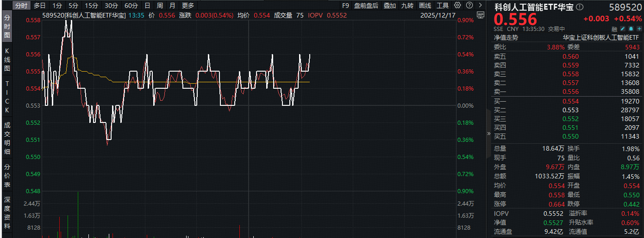Toggle 盘前盘后 pre/post-market display
This screenshot has width=644, height=238.
tap(366, 6)
